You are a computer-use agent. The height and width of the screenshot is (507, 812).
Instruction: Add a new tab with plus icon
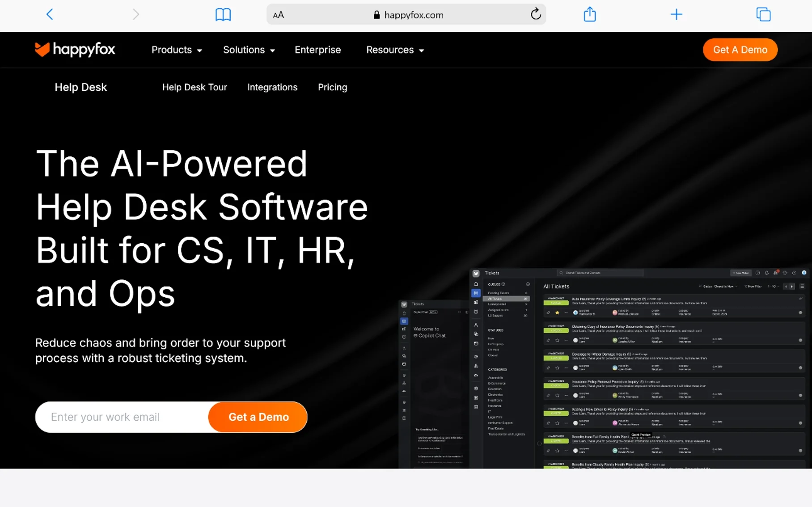tap(677, 14)
